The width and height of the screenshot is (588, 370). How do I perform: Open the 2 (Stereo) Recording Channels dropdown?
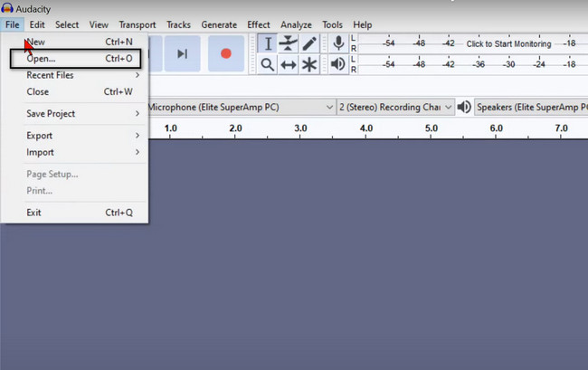pyautogui.click(x=395, y=108)
